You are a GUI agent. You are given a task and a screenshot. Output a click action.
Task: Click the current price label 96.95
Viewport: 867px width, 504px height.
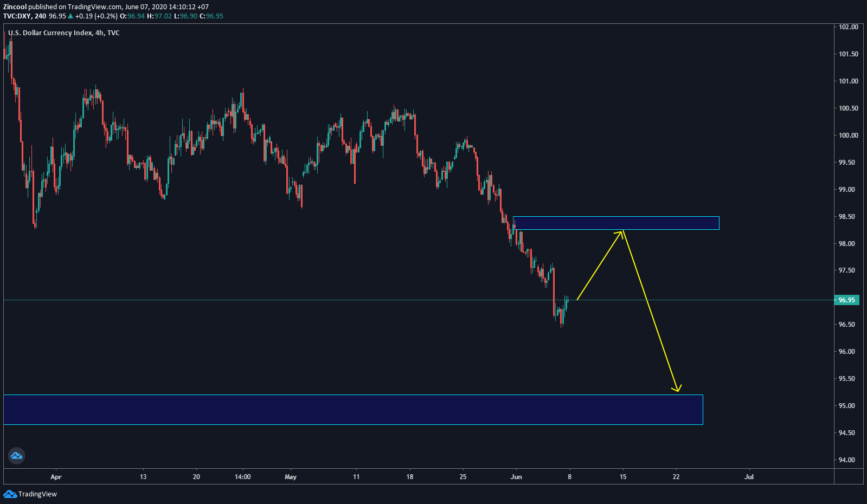(x=846, y=300)
